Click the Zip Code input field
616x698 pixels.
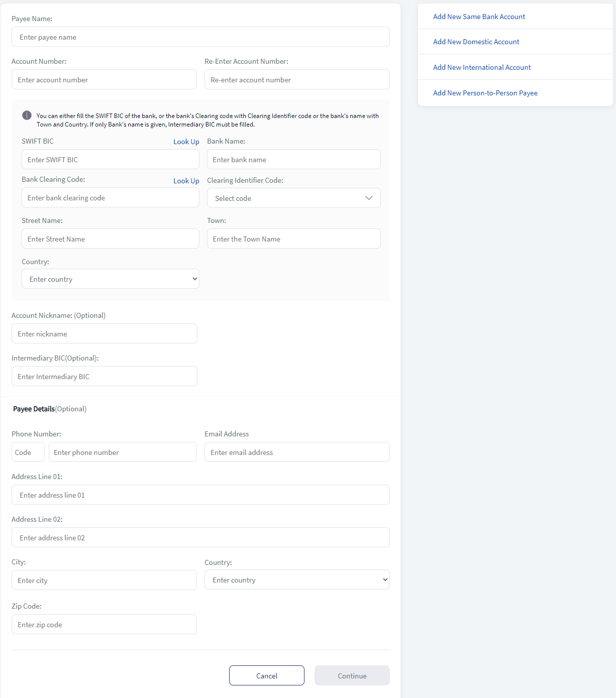pos(104,624)
